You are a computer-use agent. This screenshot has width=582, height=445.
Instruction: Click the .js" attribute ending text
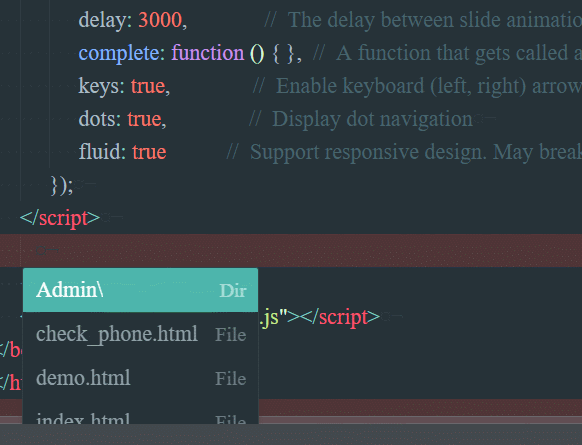[274, 317]
